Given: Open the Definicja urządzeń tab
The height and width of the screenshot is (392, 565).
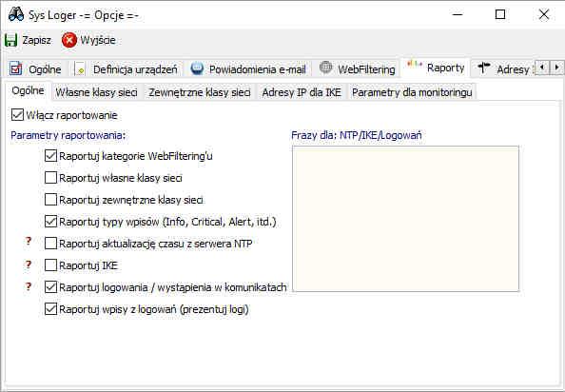Looking at the screenshot, I should 127,69.
